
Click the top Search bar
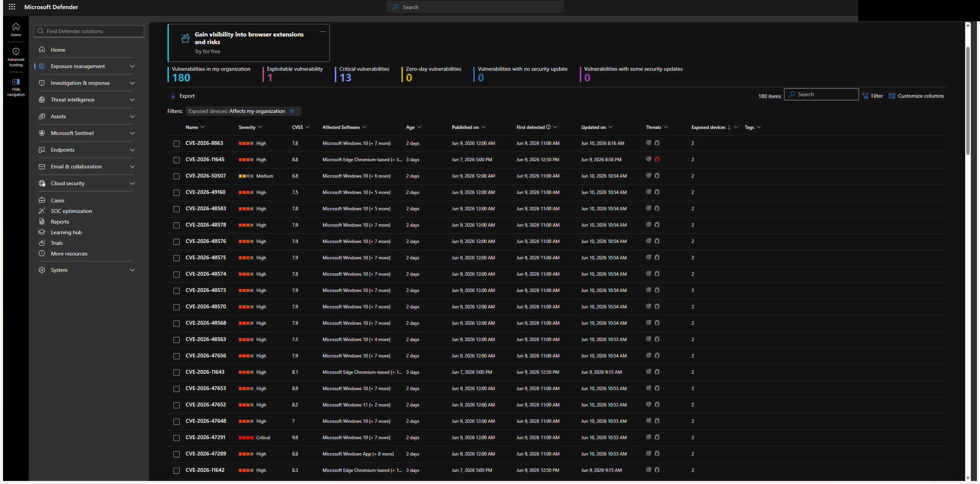tap(475, 7)
